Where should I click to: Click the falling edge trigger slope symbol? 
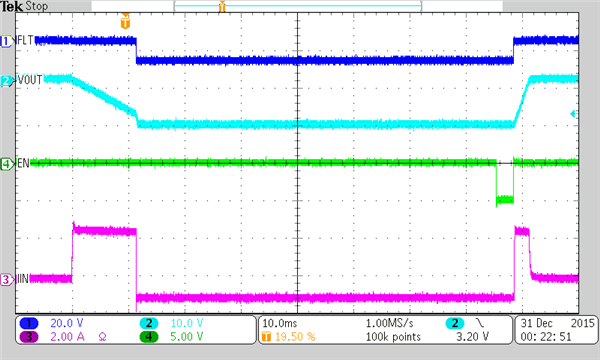(x=479, y=324)
